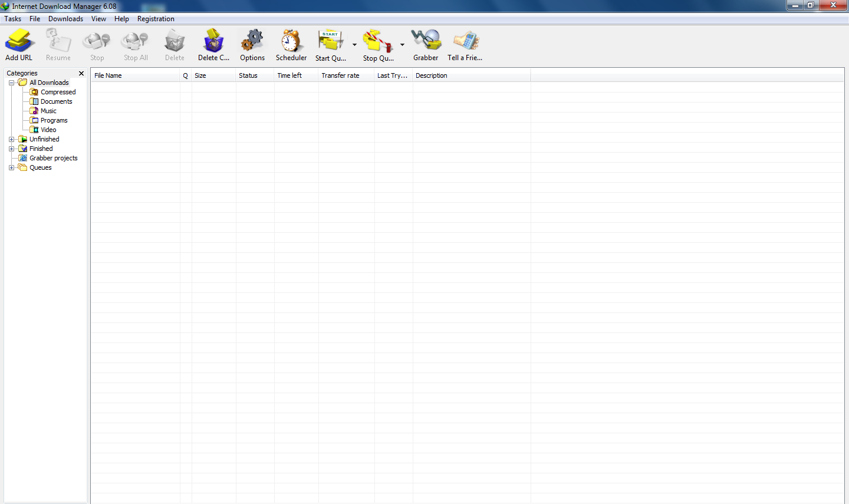The width and height of the screenshot is (849, 504).
Task: Open the Downloads menu
Action: coord(65,18)
